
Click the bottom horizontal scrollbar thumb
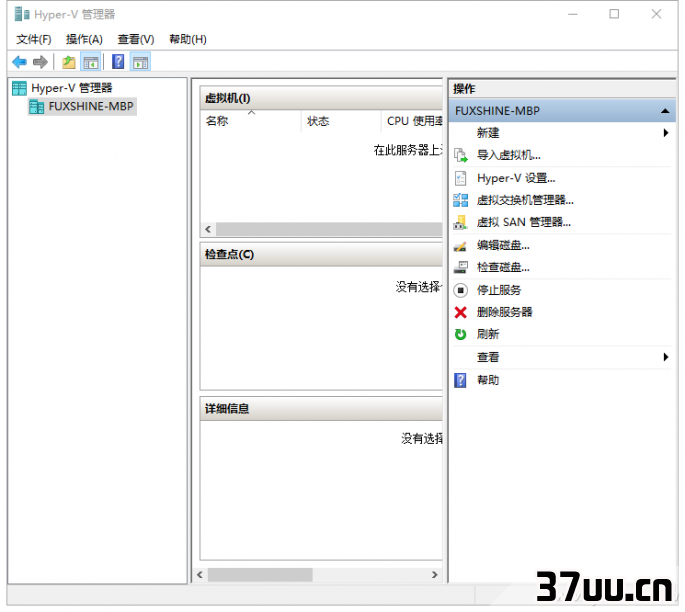pyautogui.click(x=260, y=575)
